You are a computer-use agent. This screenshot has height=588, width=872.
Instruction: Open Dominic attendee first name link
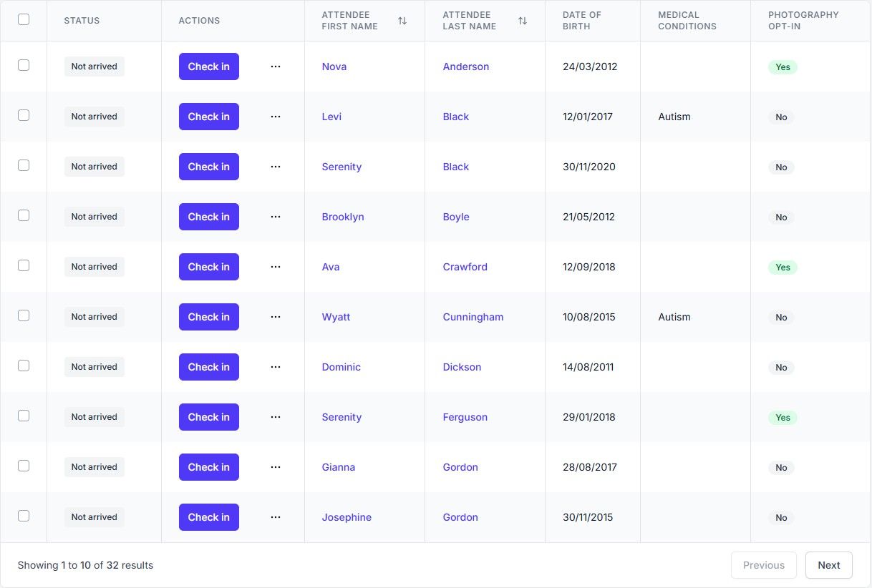(x=341, y=367)
